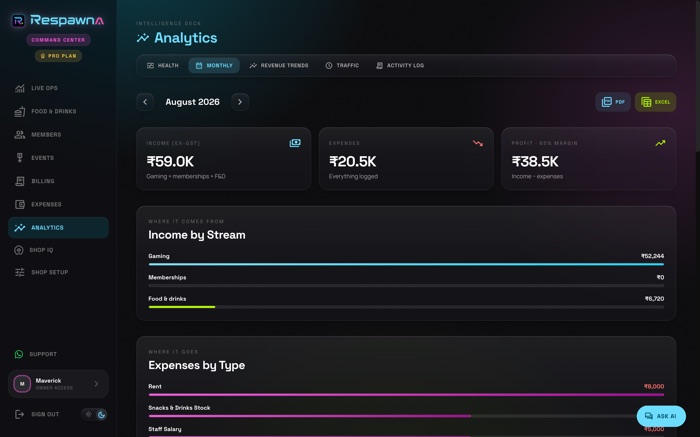This screenshot has height=437, width=700.
Task: Click the Respawn logo icon
Action: coord(18,21)
